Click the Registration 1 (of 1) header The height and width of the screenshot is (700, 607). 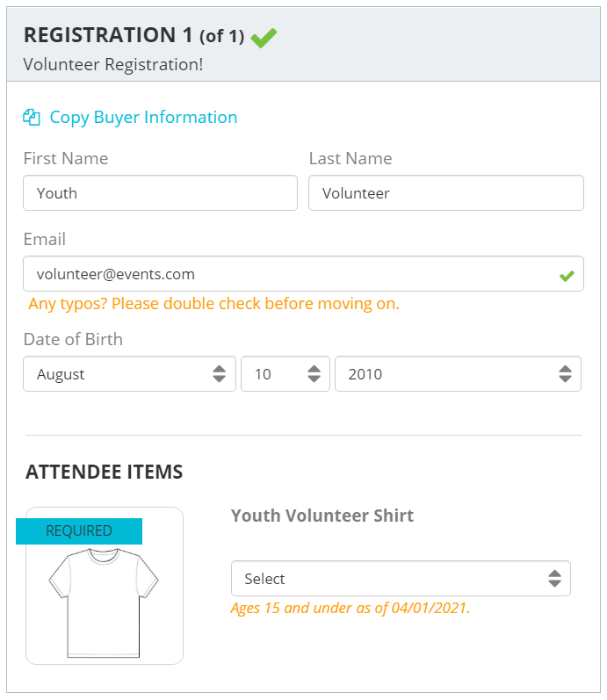134,36
